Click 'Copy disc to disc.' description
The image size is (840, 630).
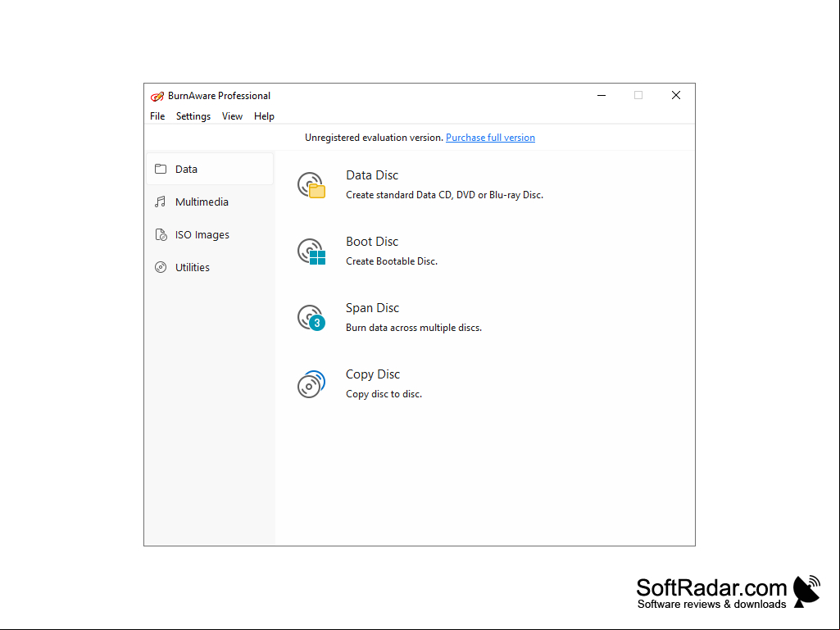(384, 394)
